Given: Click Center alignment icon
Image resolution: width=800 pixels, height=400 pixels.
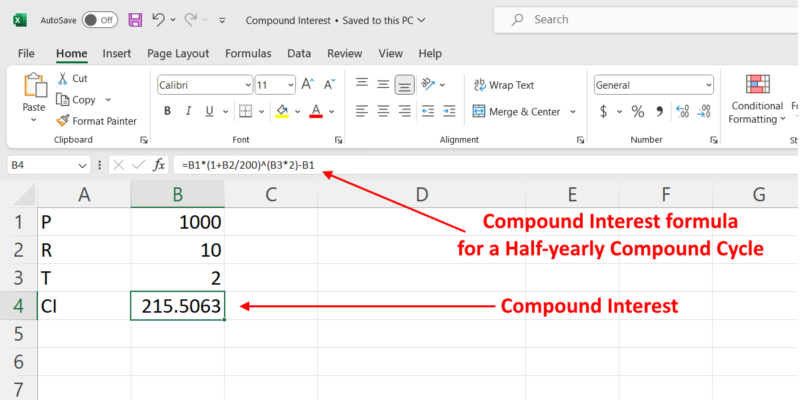Looking at the screenshot, I should [383, 111].
